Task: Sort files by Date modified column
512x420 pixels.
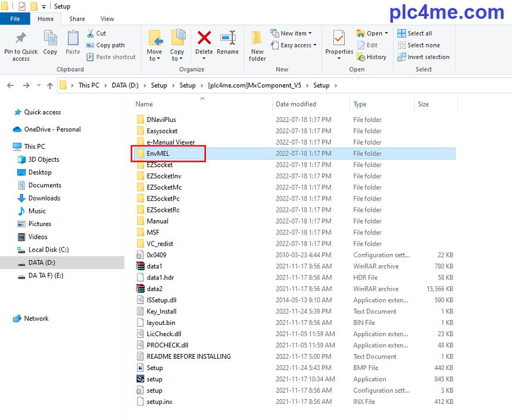Action: (x=296, y=104)
